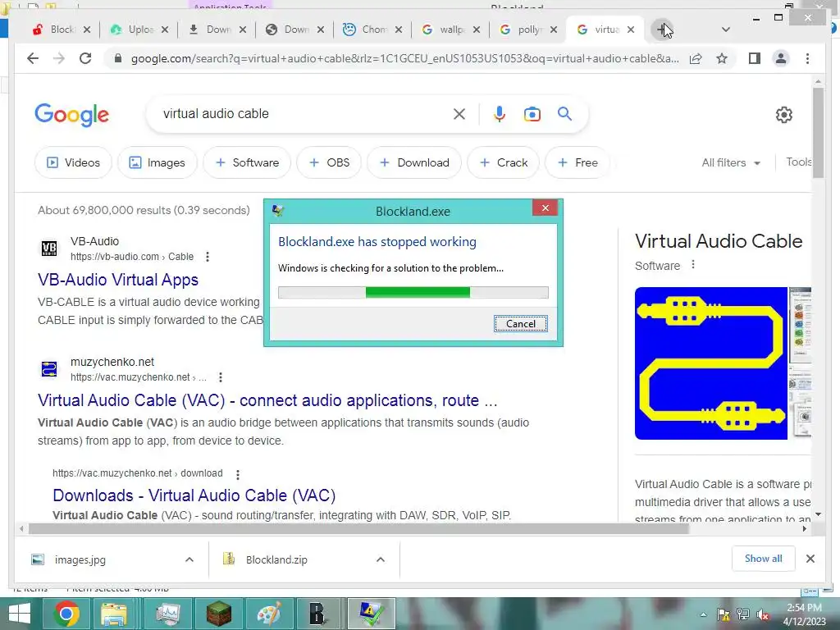Screen dimensions: 840x630
Task: Add Free to the search
Action: click(x=577, y=162)
